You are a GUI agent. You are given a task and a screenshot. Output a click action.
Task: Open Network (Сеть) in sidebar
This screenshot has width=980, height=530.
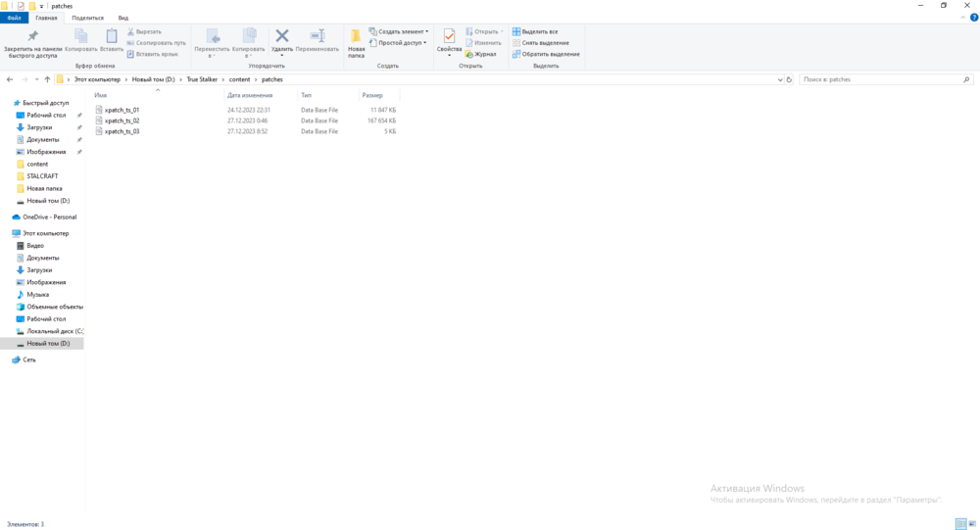(28, 360)
